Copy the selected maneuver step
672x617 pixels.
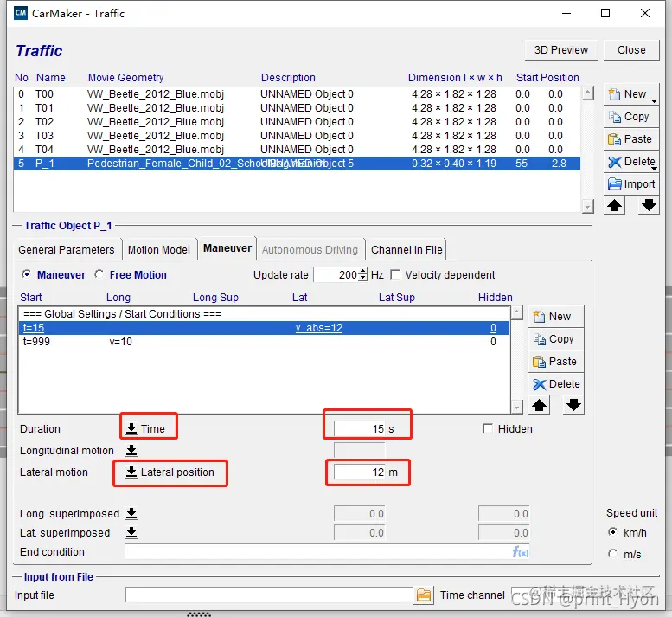(x=556, y=339)
